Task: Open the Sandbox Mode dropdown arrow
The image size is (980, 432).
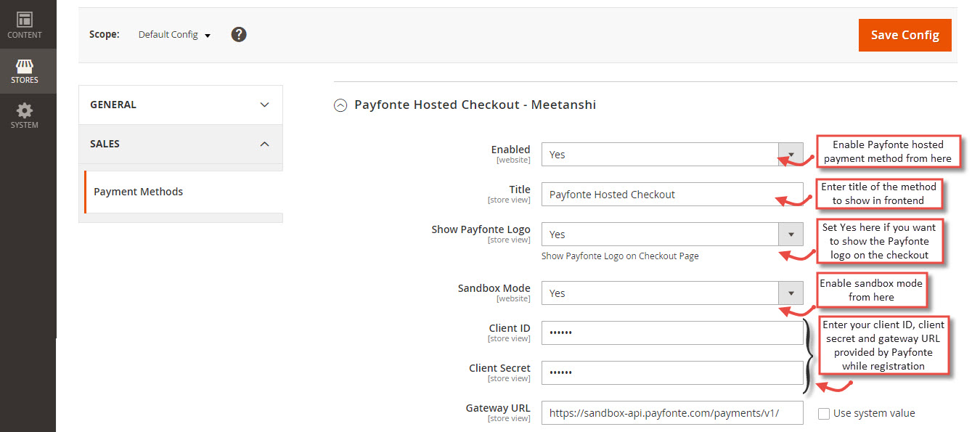Action: (x=791, y=293)
